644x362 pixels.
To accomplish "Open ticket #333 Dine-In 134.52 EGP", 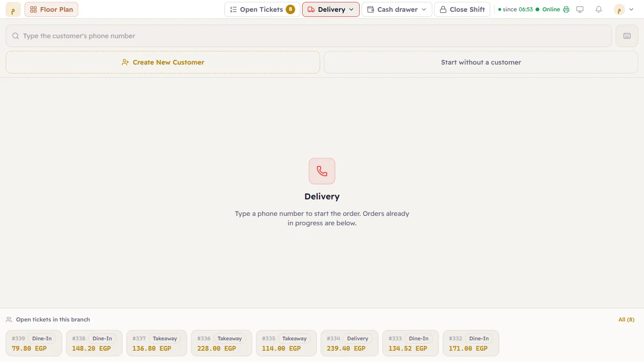I will click(x=411, y=343).
